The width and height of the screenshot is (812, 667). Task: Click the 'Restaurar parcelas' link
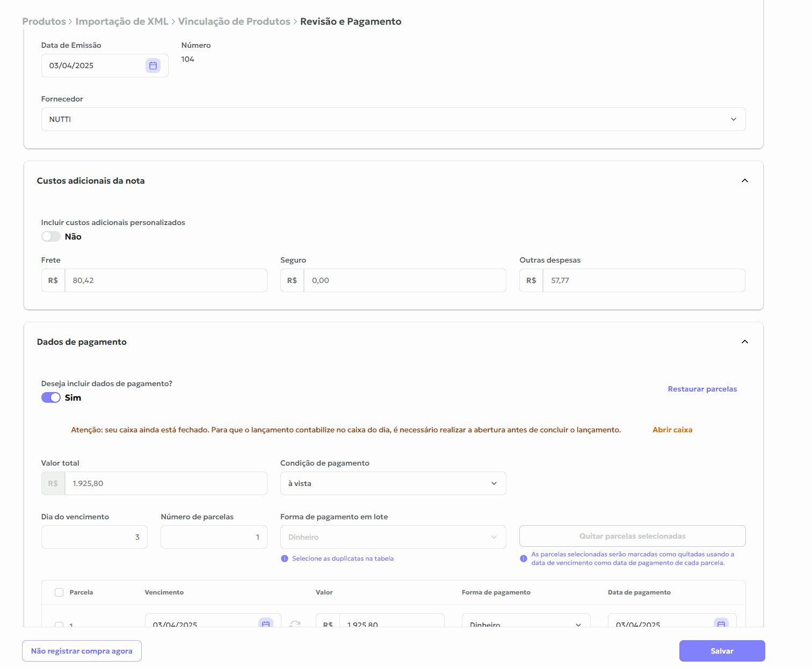click(x=702, y=389)
